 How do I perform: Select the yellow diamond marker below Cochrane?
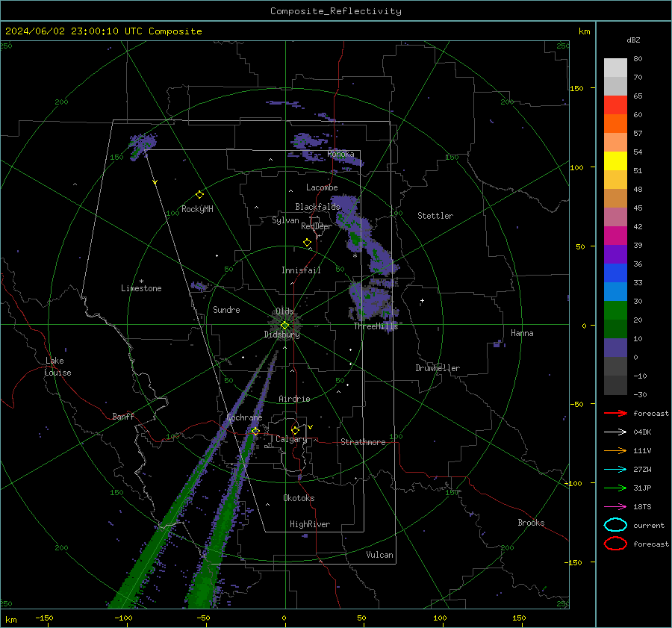(255, 432)
